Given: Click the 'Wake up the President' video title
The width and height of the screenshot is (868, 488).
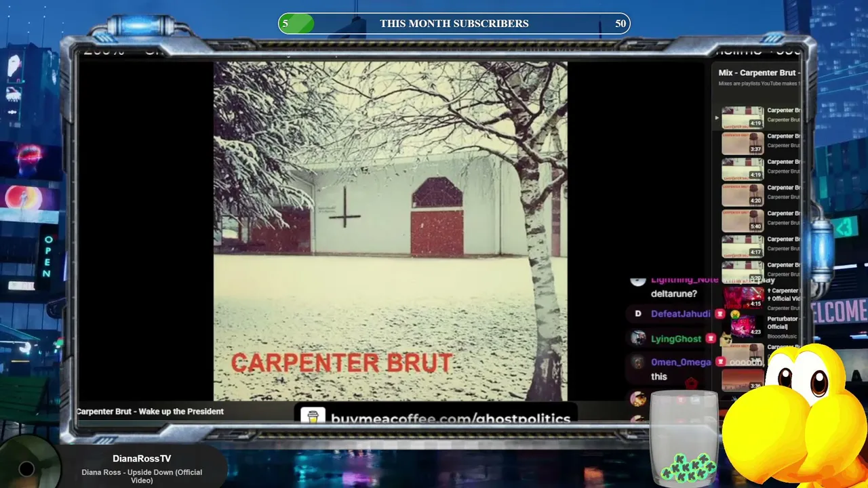Looking at the screenshot, I should click(x=150, y=411).
